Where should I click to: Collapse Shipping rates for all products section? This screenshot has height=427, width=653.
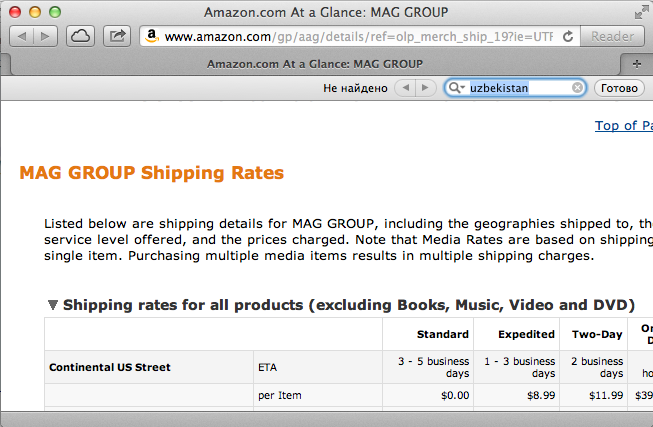click(x=52, y=305)
